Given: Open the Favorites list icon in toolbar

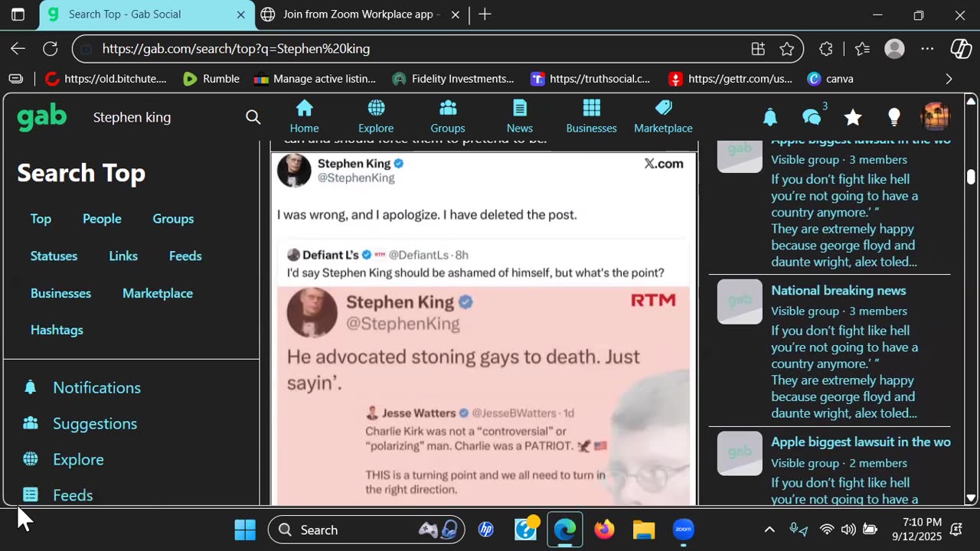Looking at the screenshot, I should (x=863, y=49).
